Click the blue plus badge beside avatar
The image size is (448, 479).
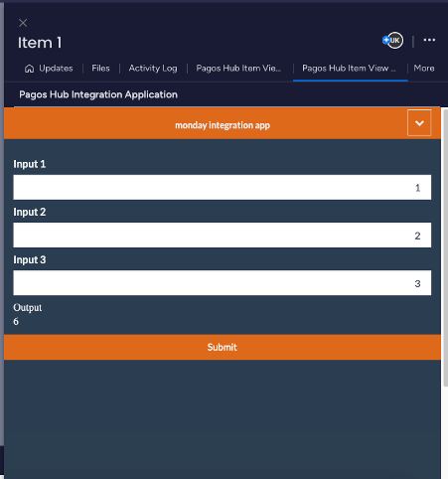[385, 40]
